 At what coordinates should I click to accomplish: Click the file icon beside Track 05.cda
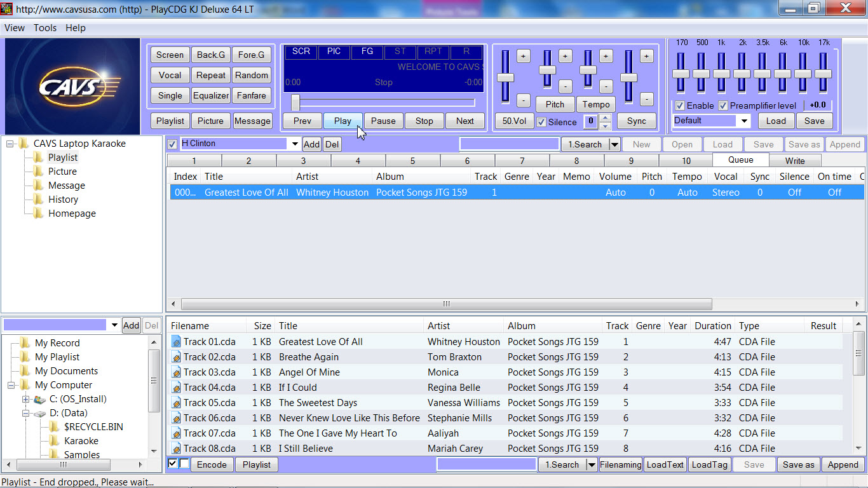(176, 403)
